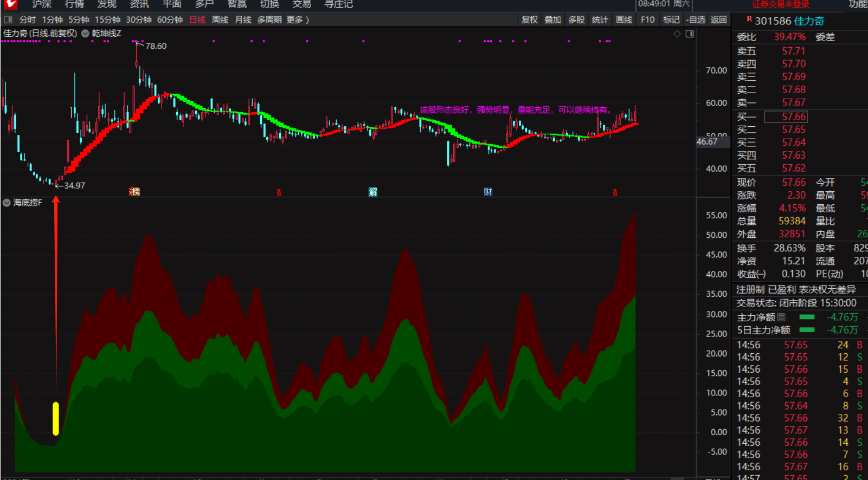Click the diamond icon above chart

click(677, 34)
